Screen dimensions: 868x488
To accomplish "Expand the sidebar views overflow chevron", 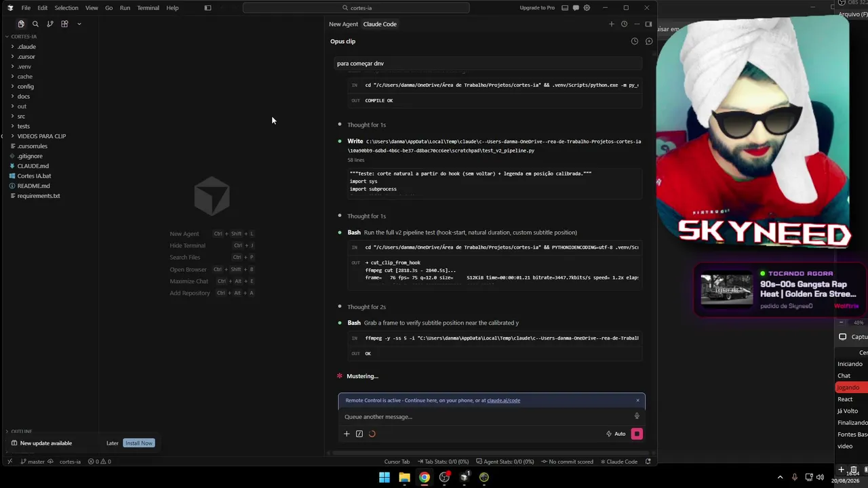I will 79,24.
